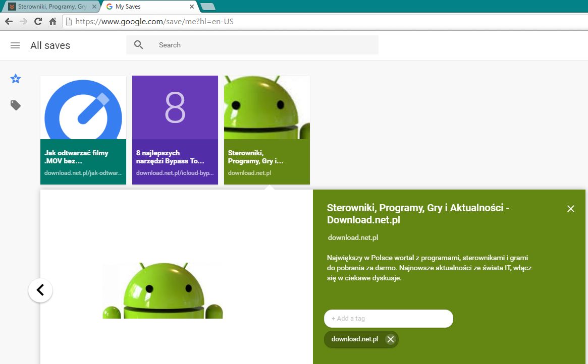Open the Jak odtwarzać filmy .MOV card

pyautogui.click(x=83, y=130)
